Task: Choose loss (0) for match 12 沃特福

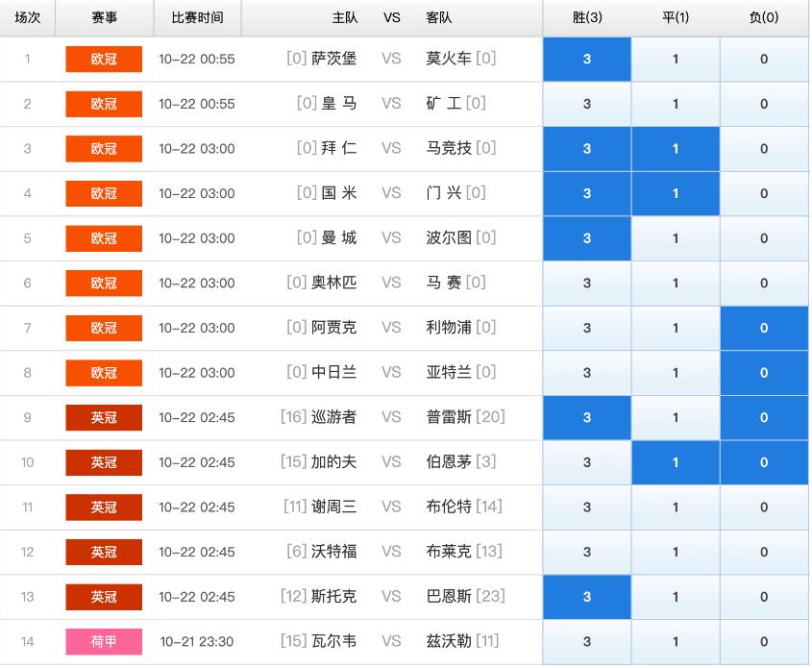Action: 764,552
